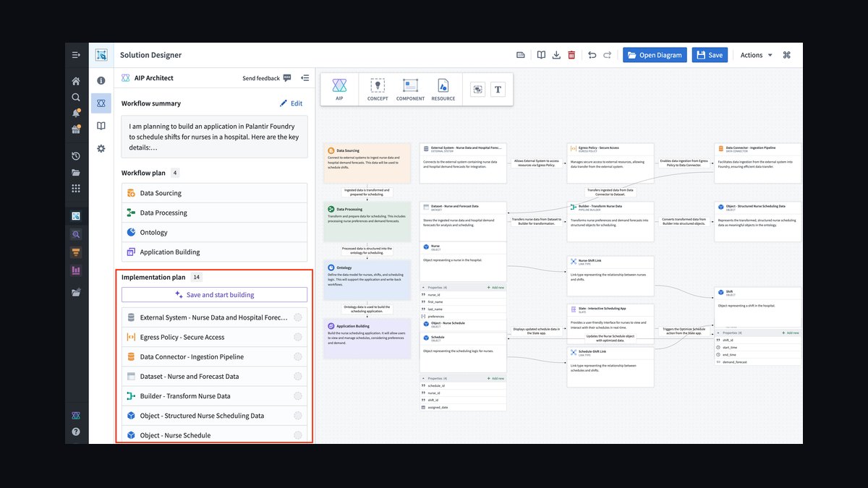Screen dimensions: 868x488
Task: Open Search in the dark sidebar
Action: (76, 97)
